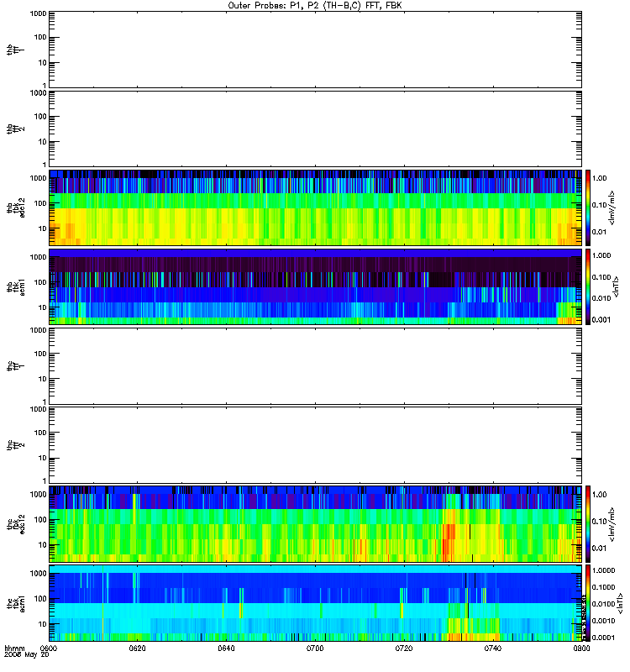The height and width of the screenshot is (672, 630).
Task: Click the thb fbk scm1 spectrogram panel
Action: pyautogui.click(x=315, y=286)
